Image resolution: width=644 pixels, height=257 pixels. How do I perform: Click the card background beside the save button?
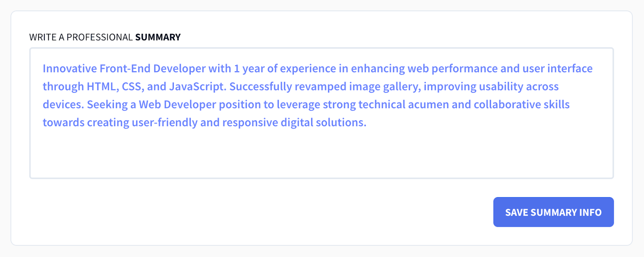[x=282, y=212]
